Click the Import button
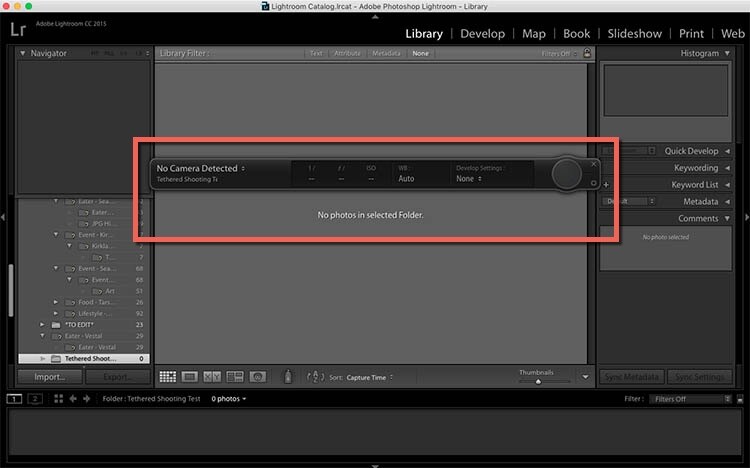 tap(48, 377)
